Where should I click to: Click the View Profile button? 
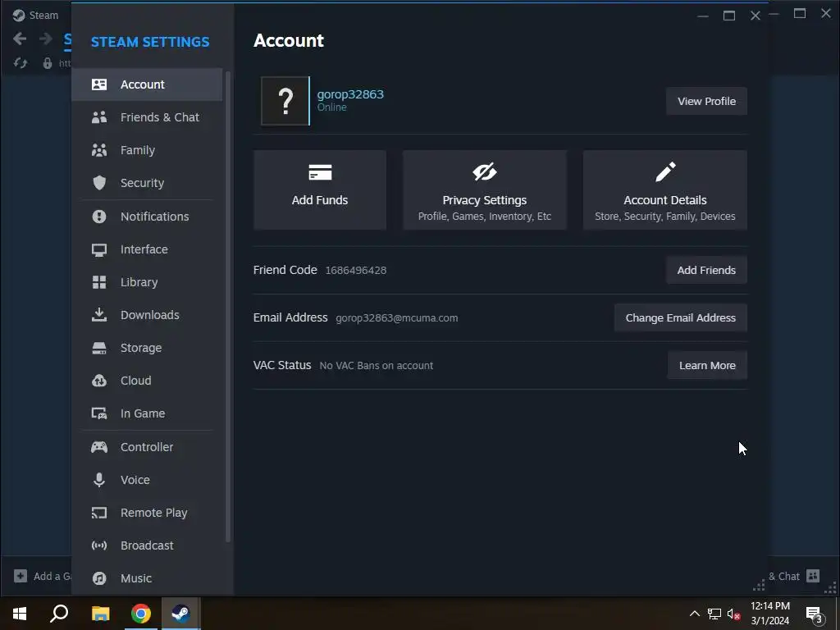pos(706,101)
